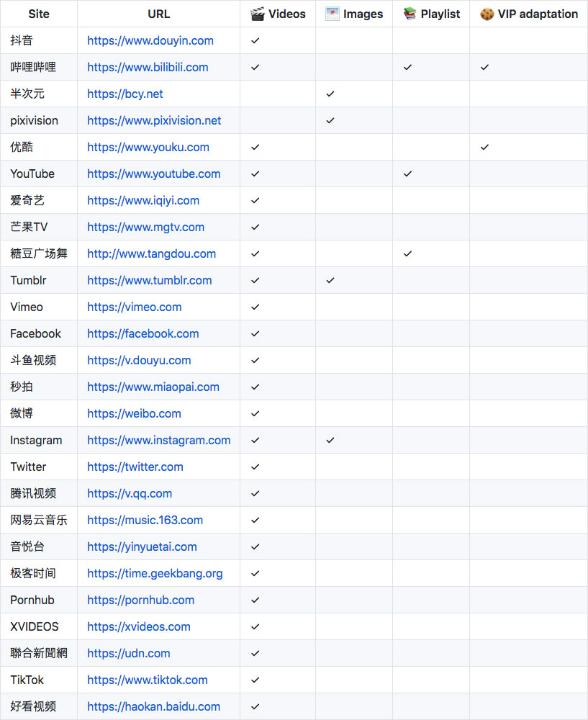Select the Vimeo site name cell
The image size is (588, 720).
click(39, 307)
